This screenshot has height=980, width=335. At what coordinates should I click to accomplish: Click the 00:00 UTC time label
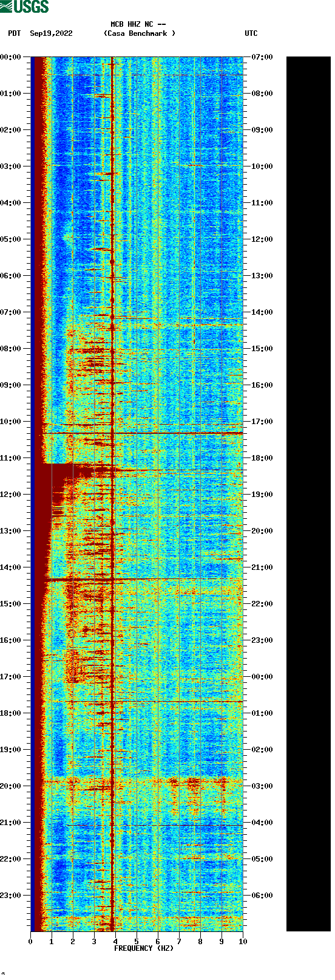pyautogui.click(x=262, y=677)
